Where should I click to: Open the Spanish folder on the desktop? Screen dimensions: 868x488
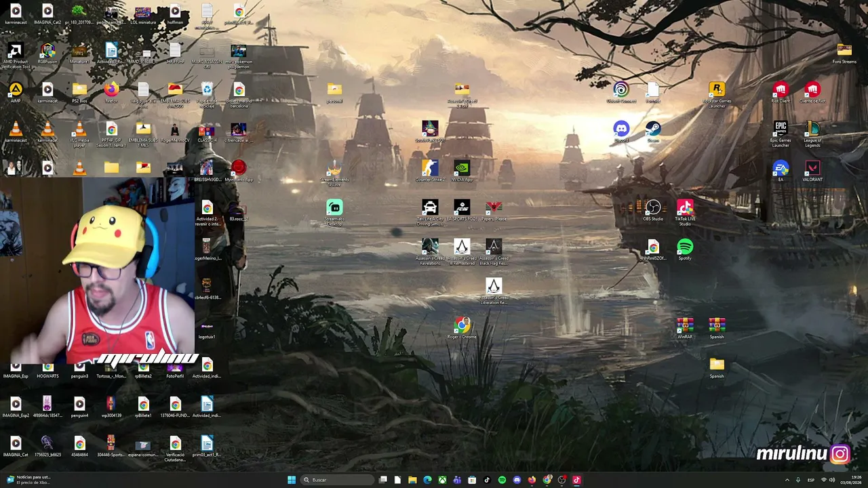coord(717,369)
